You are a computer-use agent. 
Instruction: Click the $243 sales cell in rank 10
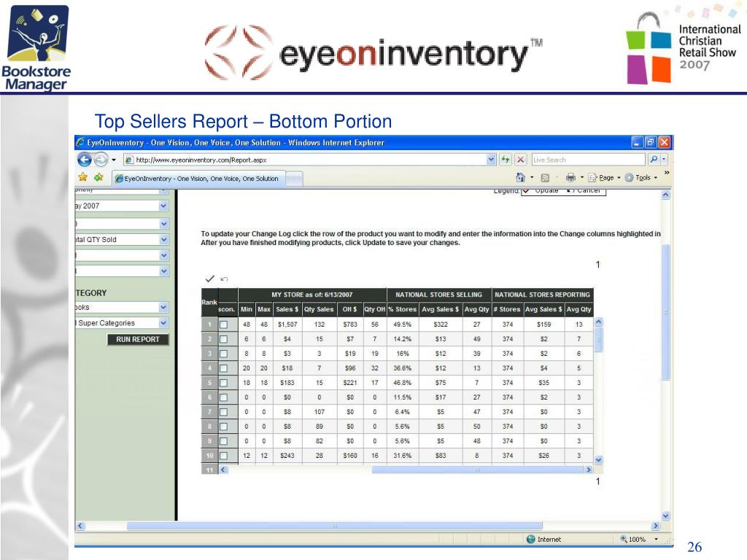(287, 456)
